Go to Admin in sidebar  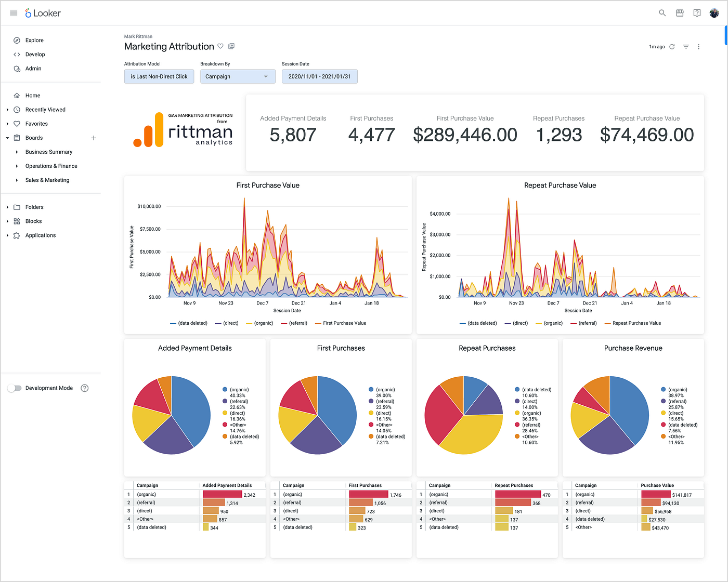tap(33, 68)
